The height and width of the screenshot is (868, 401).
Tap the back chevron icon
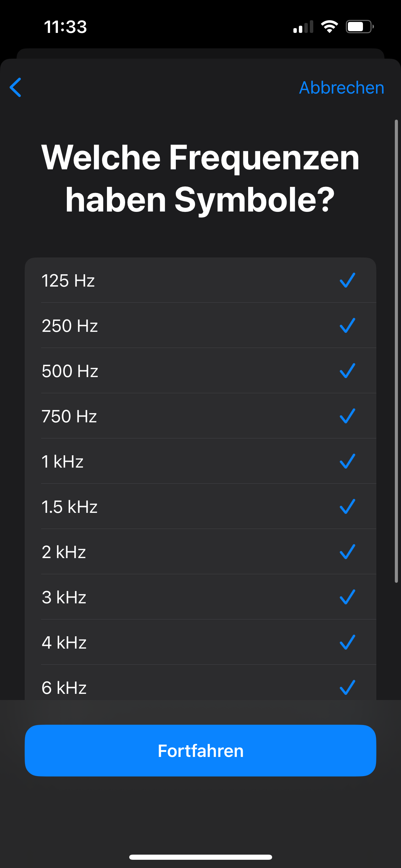pyautogui.click(x=16, y=87)
